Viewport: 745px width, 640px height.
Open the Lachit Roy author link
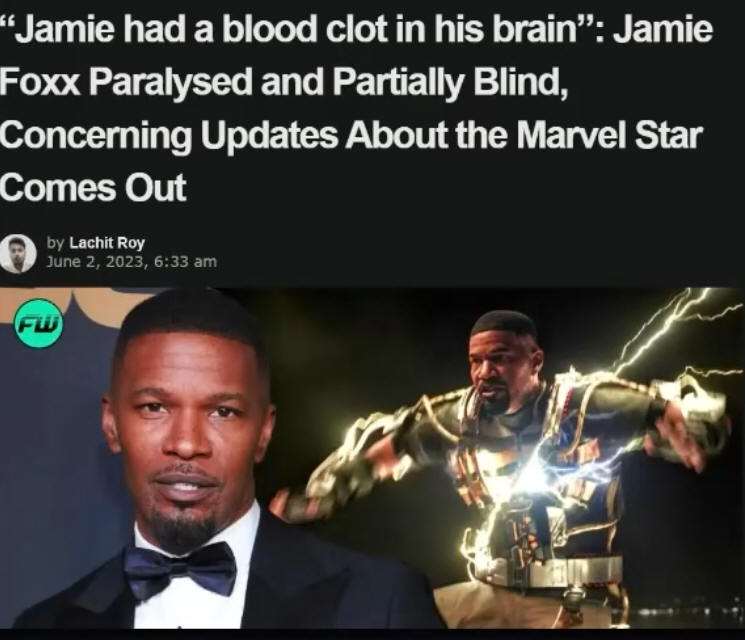(107, 243)
